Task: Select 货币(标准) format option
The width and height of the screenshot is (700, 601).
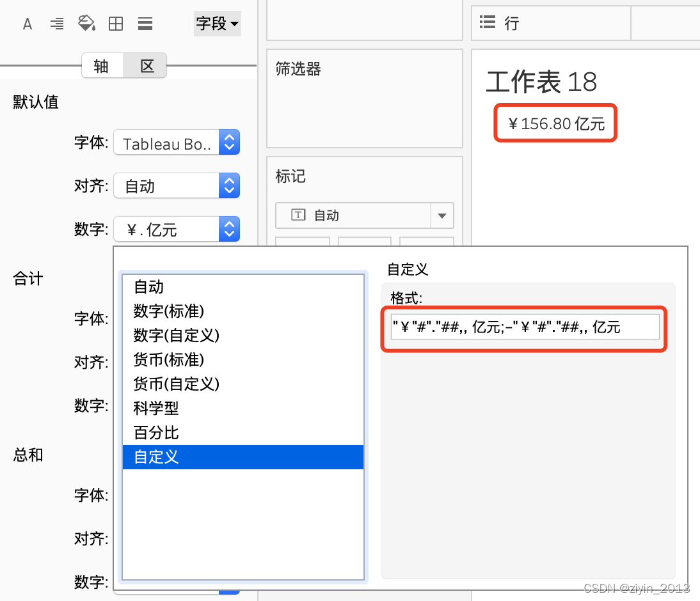Action: [x=243, y=359]
